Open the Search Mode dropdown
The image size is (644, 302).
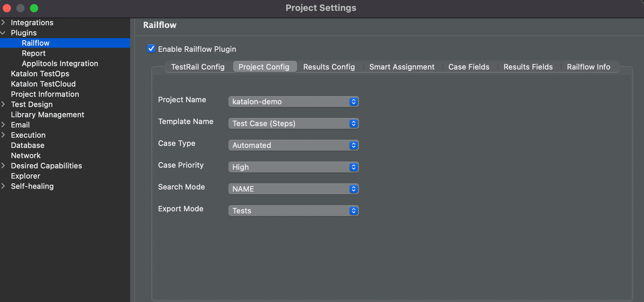[x=293, y=189]
